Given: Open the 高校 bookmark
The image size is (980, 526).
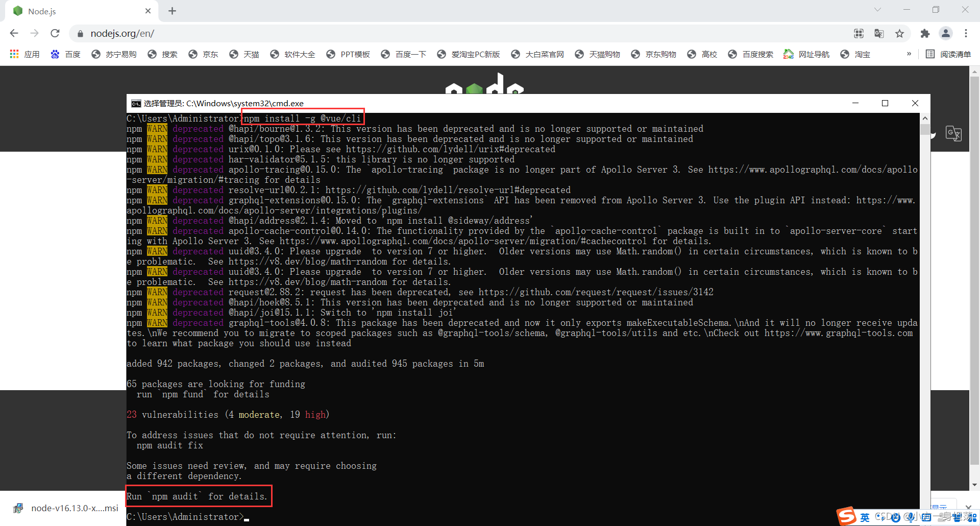Looking at the screenshot, I should coord(702,54).
